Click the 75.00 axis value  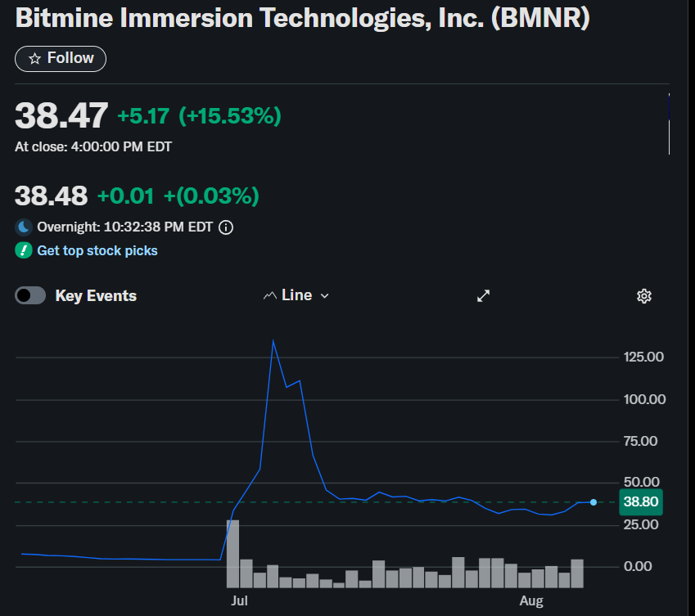coord(640,441)
